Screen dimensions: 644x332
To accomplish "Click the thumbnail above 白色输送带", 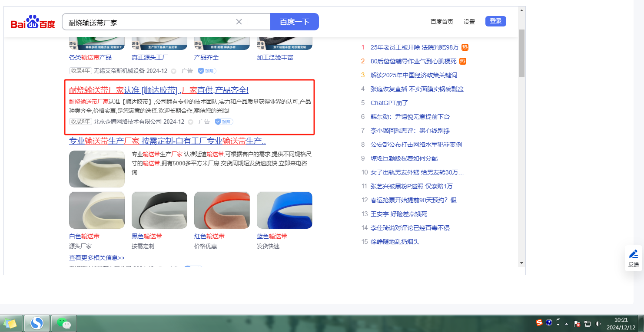I will [x=97, y=210].
